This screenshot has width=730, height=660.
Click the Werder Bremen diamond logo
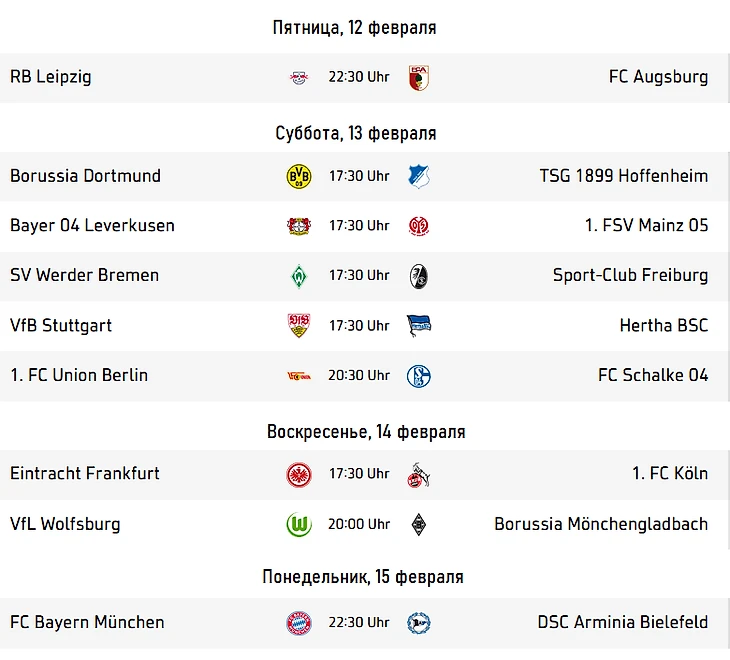[x=299, y=276]
